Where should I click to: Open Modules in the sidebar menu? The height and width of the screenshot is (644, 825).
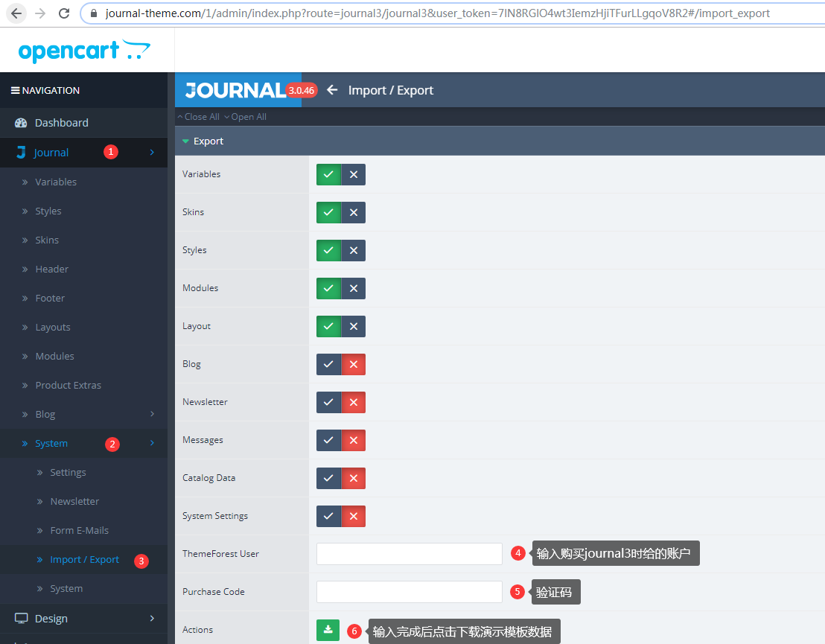coord(54,356)
